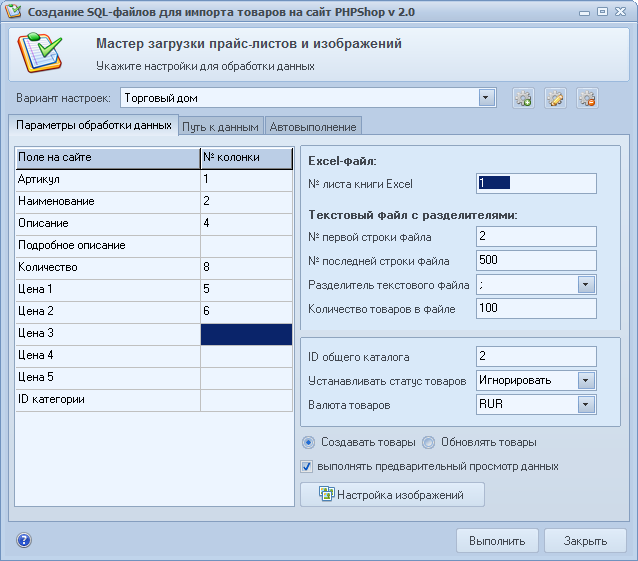Expand the Вариант настроек dropdown

pos(486,98)
